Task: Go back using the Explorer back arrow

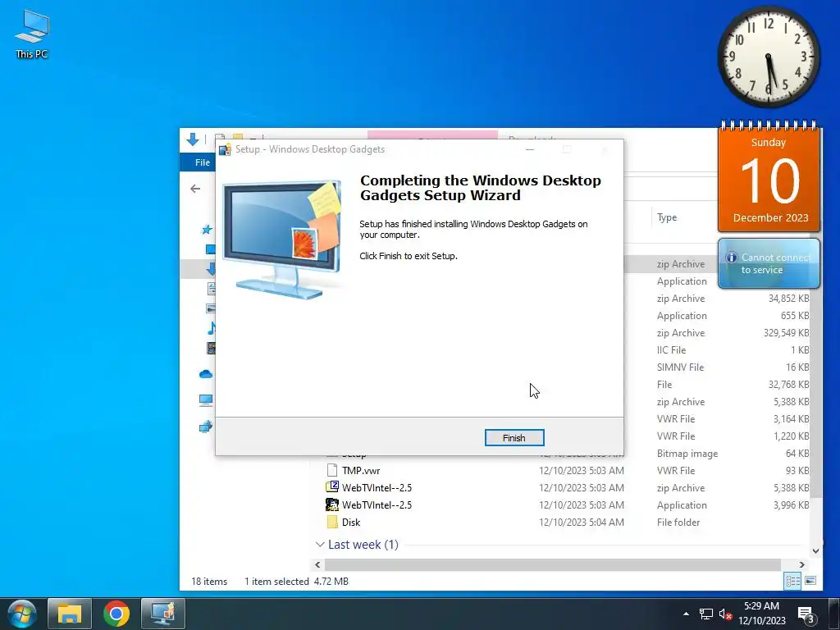Action: click(195, 189)
